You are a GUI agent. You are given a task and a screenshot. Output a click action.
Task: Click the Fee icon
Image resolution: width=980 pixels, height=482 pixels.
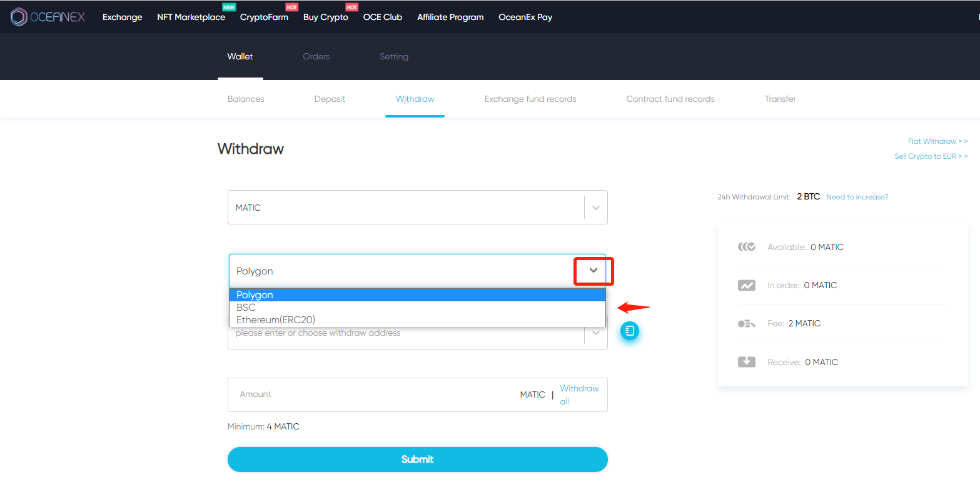pos(747,324)
